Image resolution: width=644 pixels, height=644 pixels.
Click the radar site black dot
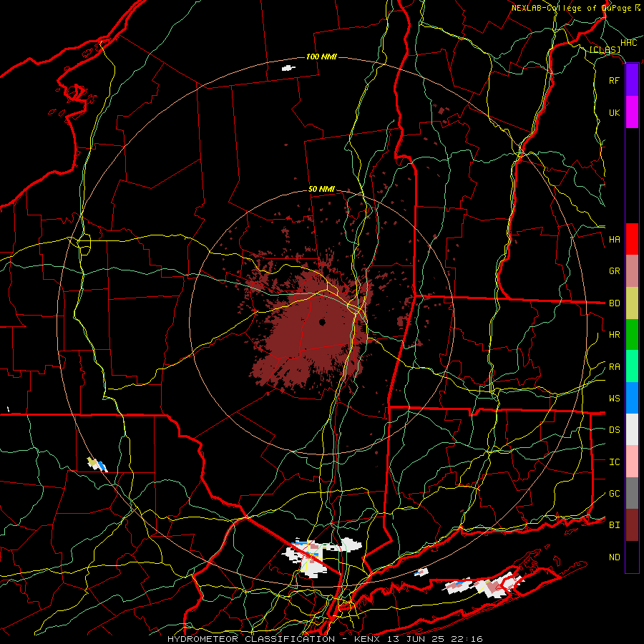pyautogui.click(x=322, y=323)
